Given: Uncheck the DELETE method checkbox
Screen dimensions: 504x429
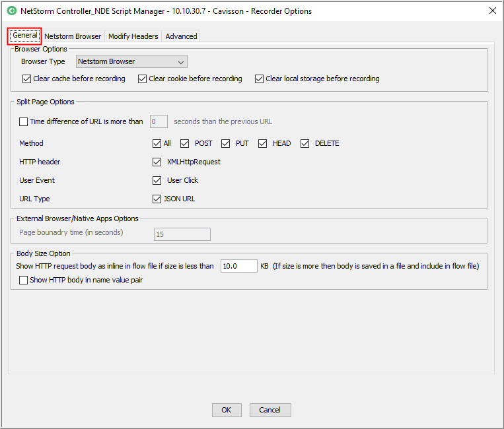Looking at the screenshot, I should 305,143.
